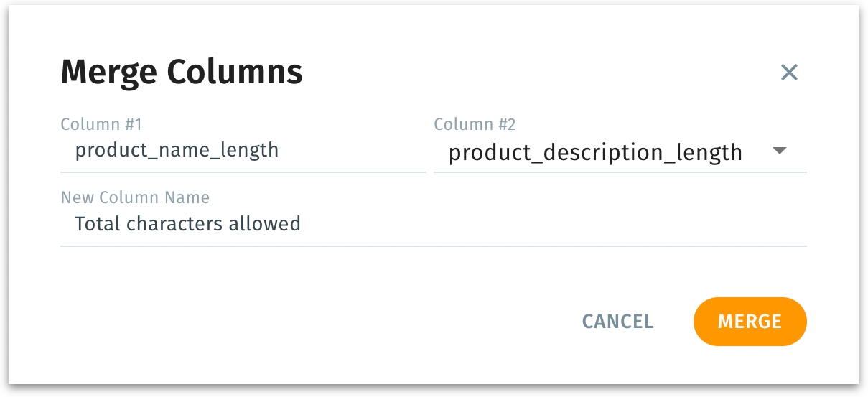Click blank header space between title and X
The width and height of the screenshot is (868, 397).
pyautogui.click(x=538, y=72)
